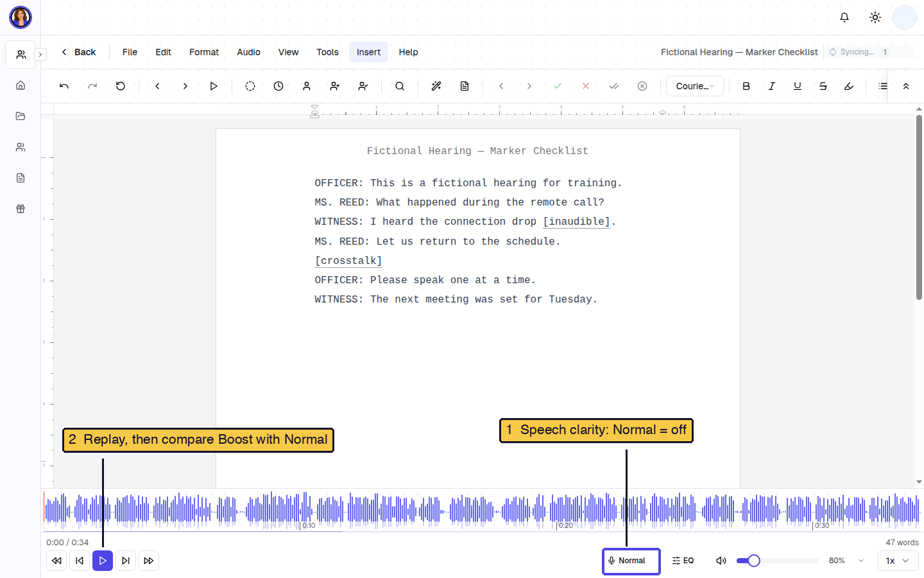Click the double-check accept all icon
Screen dimensions: 924x578
click(614, 86)
